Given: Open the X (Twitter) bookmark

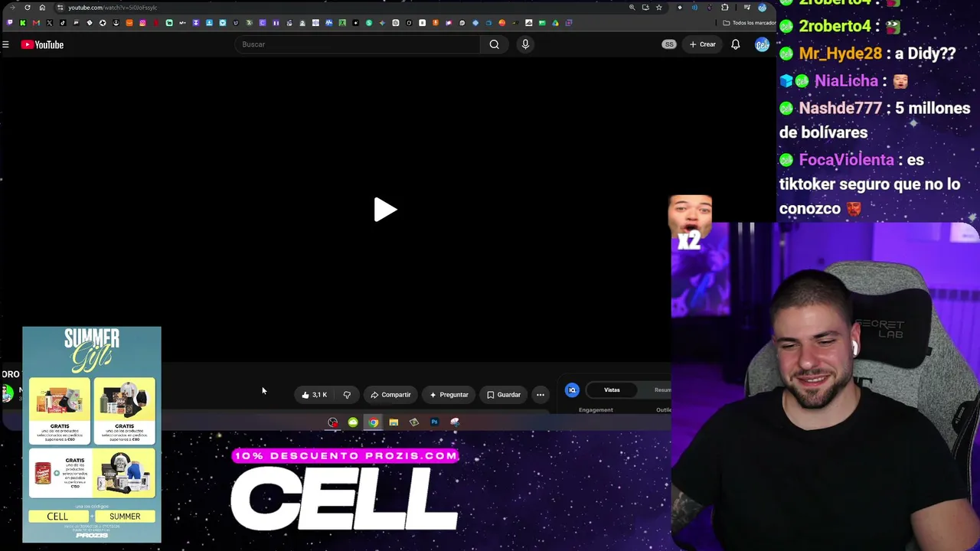Looking at the screenshot, I should click(50, 23).
